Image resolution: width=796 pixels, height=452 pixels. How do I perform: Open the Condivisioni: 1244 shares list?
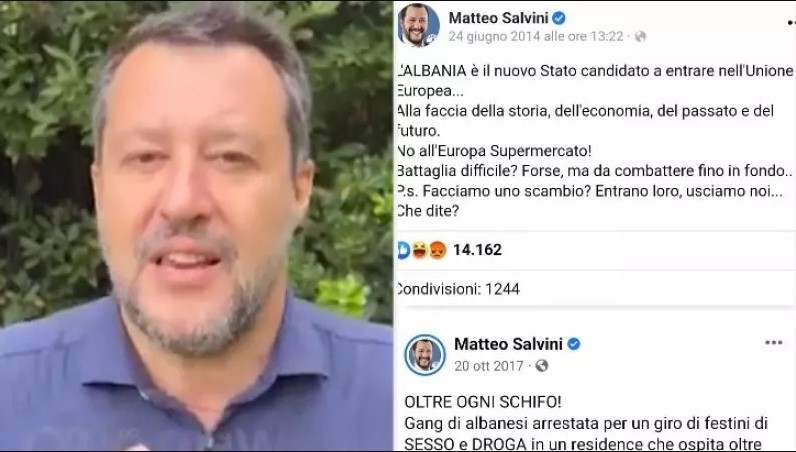click(458, 289)
